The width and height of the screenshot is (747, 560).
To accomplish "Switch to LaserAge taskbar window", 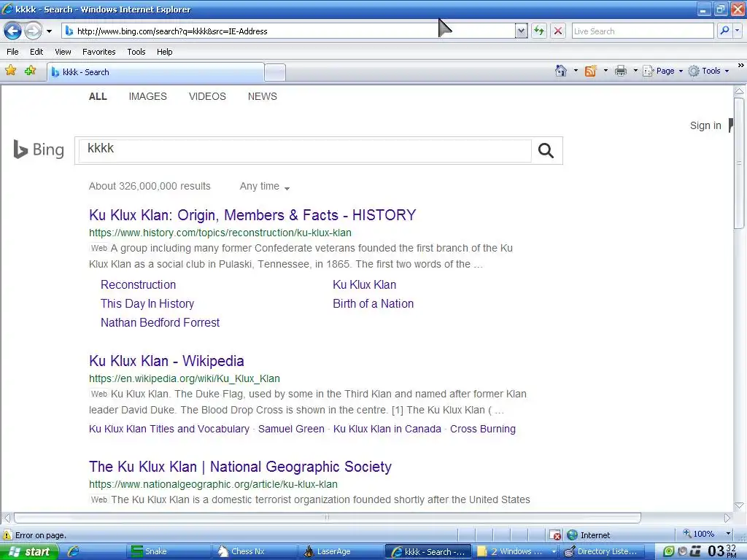I will click(341, 551).
